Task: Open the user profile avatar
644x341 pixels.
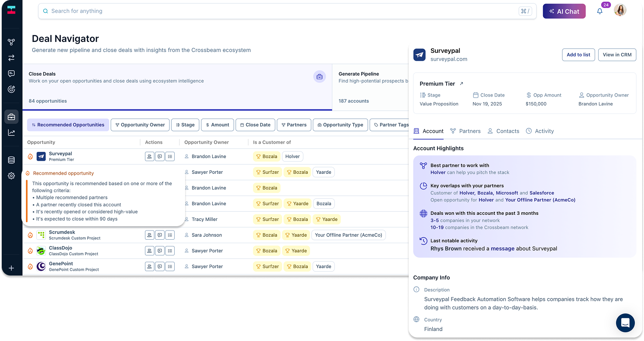Action: [x=620, y=10]
